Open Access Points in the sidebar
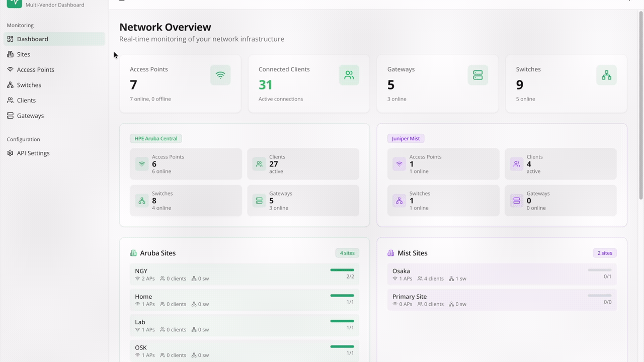The height and width of the screenshot is (362, 644). pos(54,69)
